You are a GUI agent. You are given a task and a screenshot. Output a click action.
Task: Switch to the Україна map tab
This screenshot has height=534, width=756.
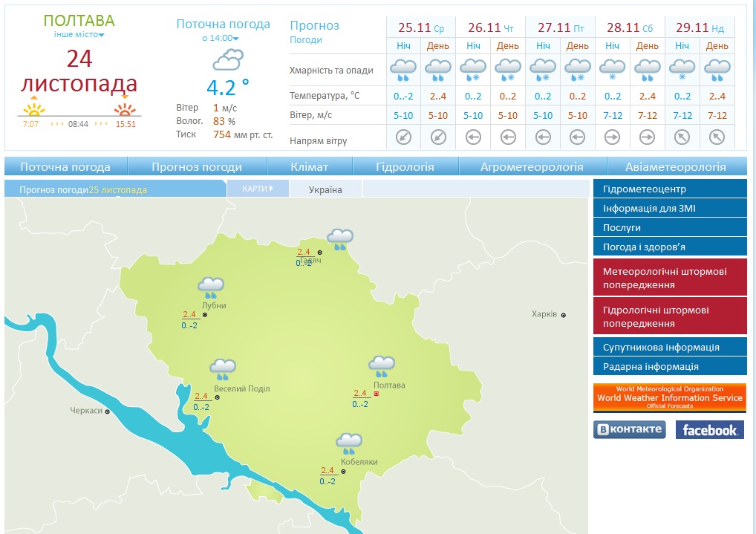tap(325, 189)
